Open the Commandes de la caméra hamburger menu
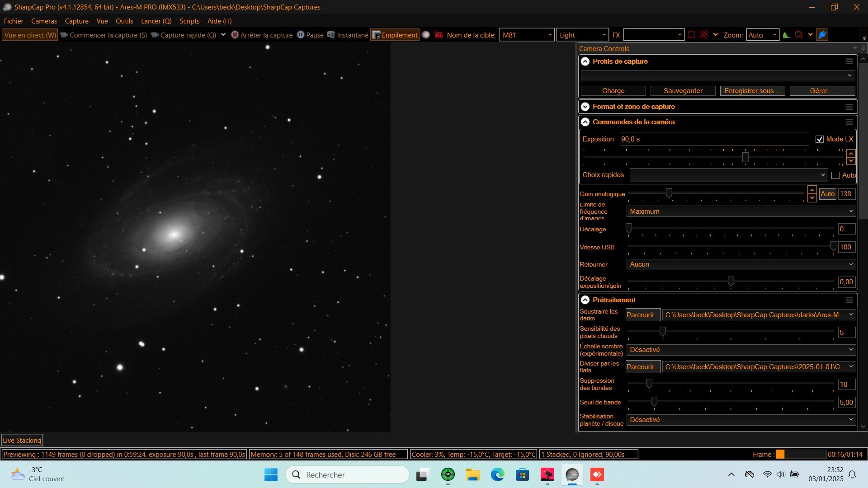The width and height of the screenshot is (868, 488). pos(849,122)
